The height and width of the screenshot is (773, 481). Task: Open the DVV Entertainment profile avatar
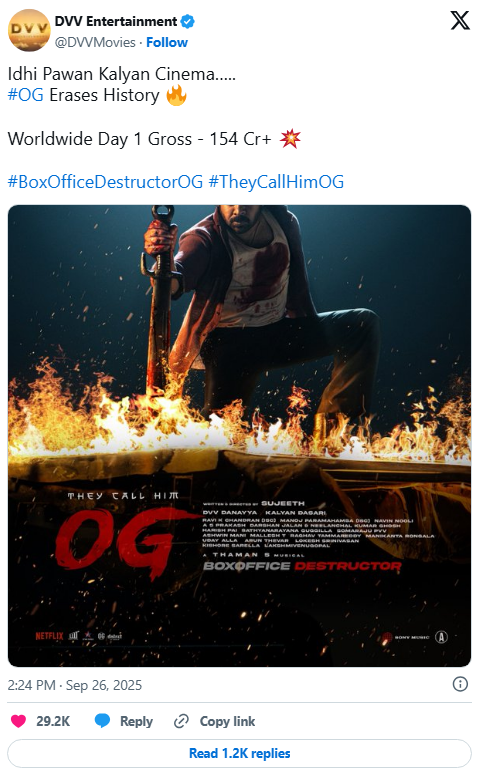tap(29, 30)
